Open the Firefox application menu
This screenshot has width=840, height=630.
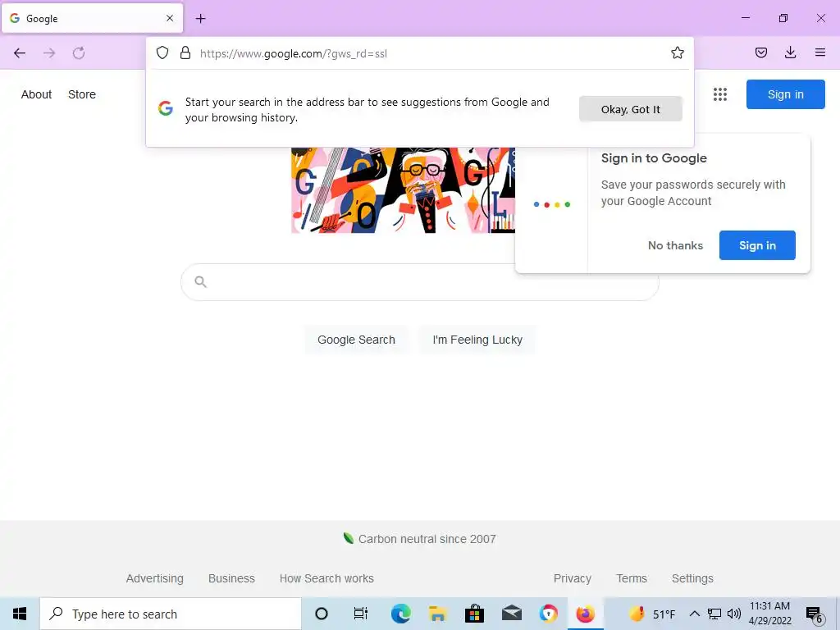click(x=819, y=52)
